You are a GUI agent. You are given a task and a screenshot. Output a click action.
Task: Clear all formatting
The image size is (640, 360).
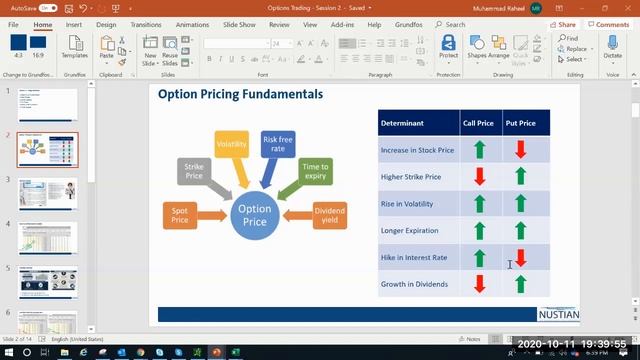pos(324,43)
